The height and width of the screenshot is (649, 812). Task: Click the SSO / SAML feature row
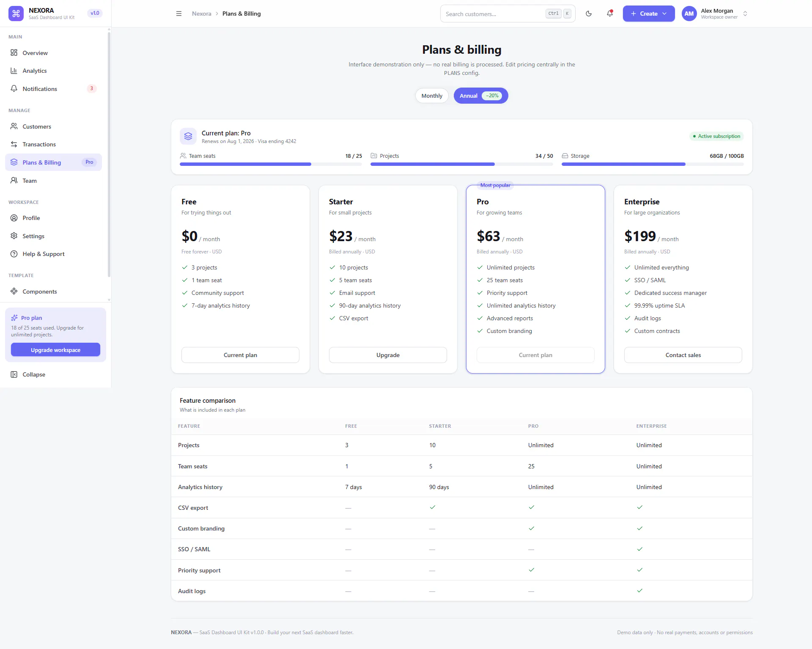tap(461, 549)
